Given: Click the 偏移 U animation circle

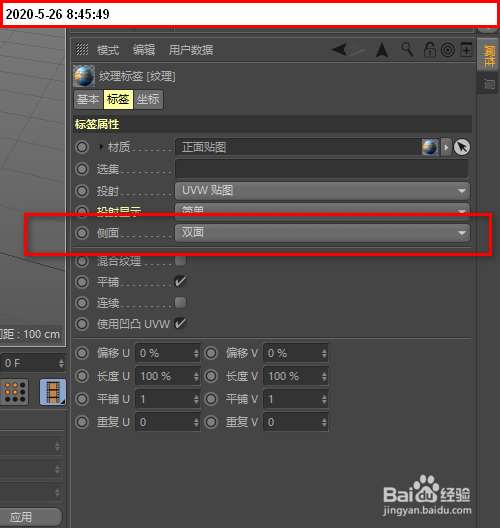Looking at the screenshot, I should (82, 353).
